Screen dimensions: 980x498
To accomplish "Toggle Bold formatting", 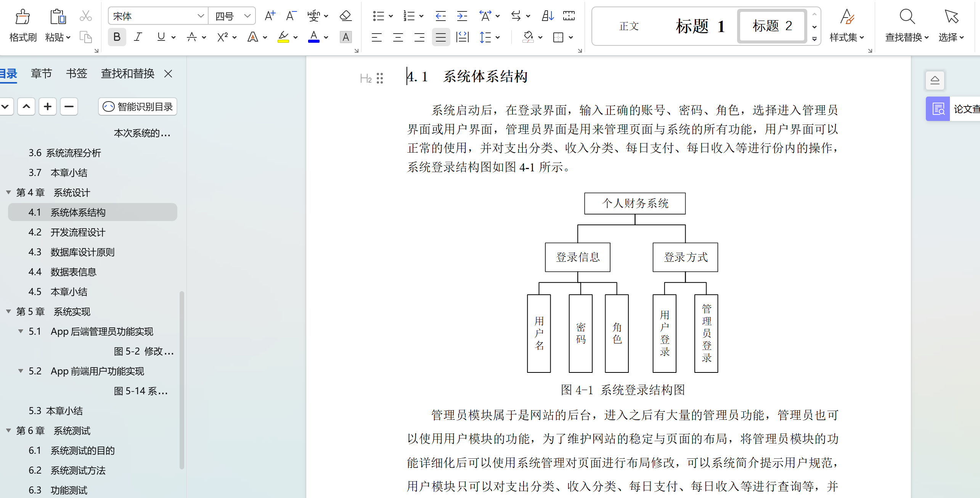I will tap(117, 37).
